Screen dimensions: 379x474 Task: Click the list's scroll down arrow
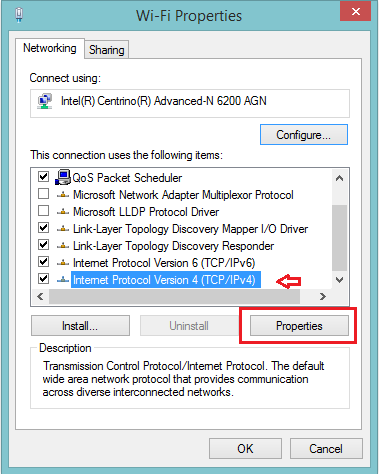point(339,280)
